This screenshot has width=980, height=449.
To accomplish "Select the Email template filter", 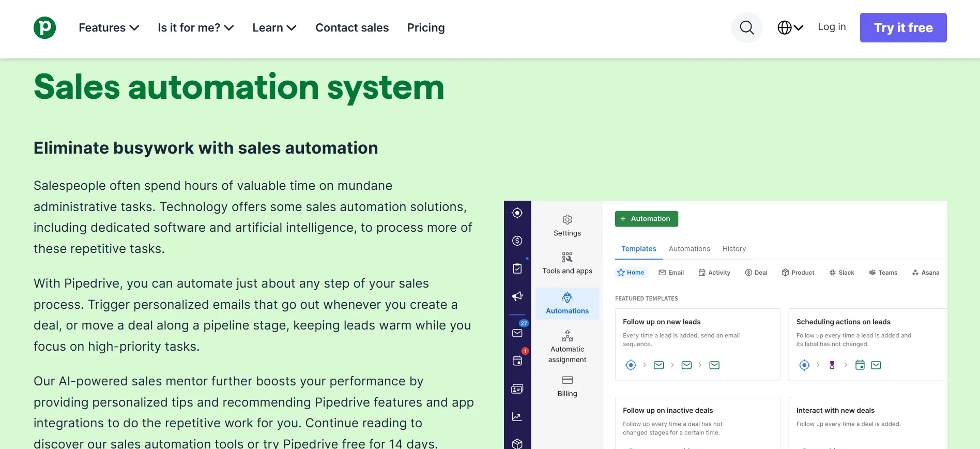I will 671,273.
